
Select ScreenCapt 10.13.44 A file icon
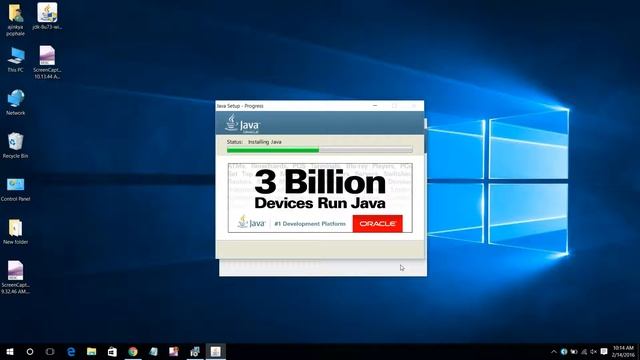(x=47, y=62)
